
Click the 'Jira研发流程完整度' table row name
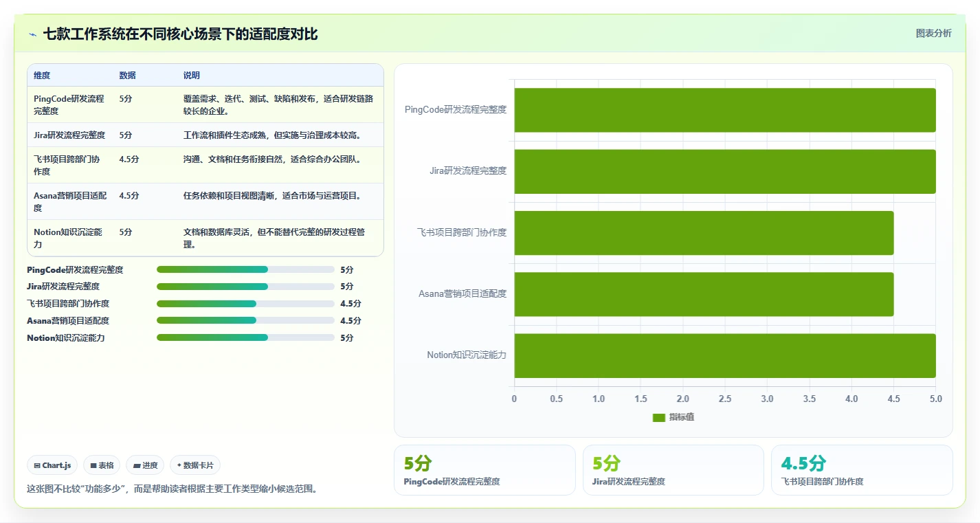pos(69,135)
